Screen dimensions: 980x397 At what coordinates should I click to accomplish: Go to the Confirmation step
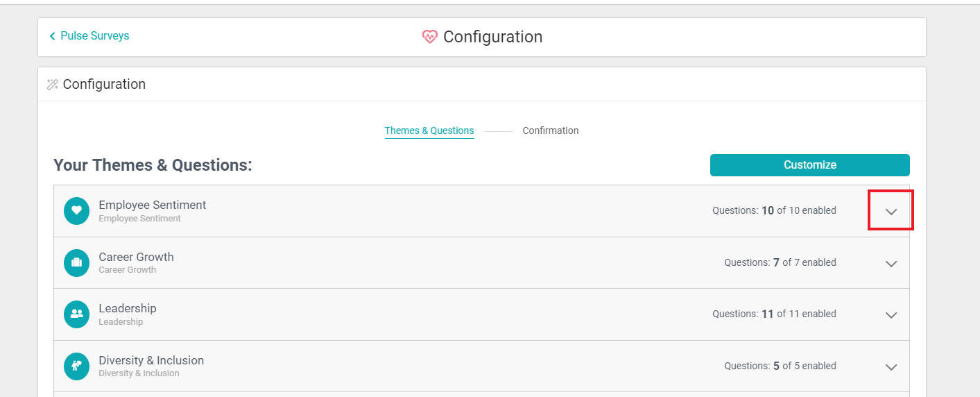click(x=551, y=130)
